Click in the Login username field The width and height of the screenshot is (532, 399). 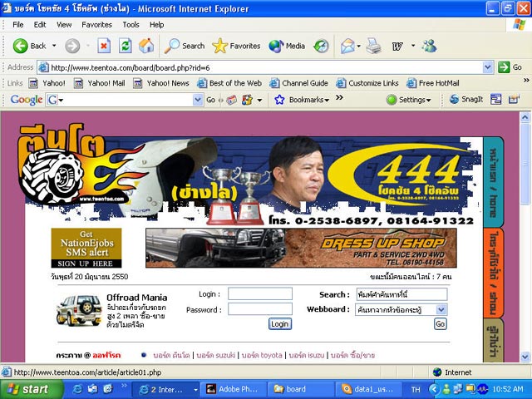click(x=260, y=293)
